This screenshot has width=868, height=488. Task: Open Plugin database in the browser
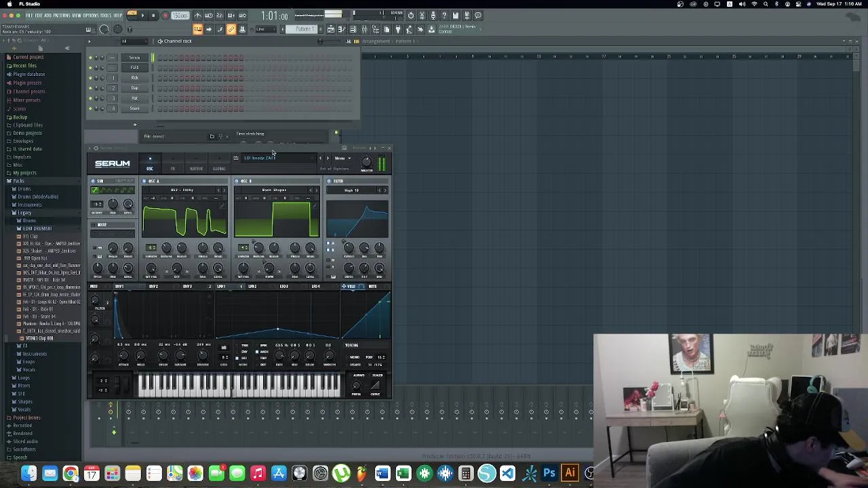[x=29, y=74]
